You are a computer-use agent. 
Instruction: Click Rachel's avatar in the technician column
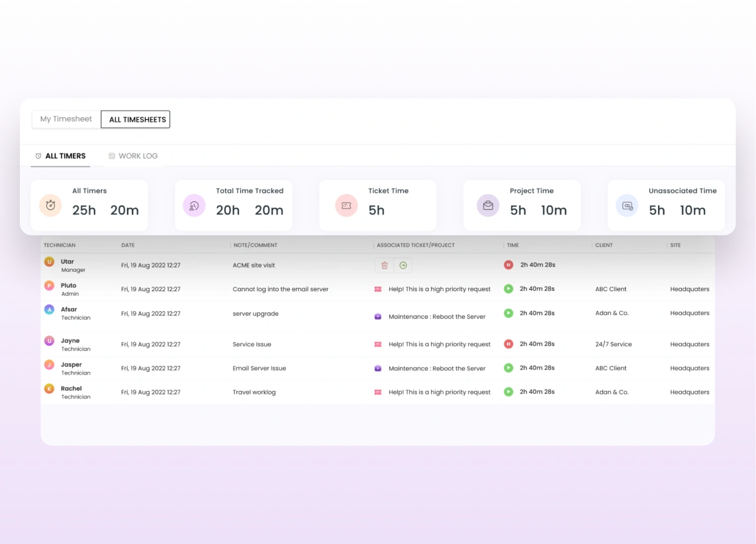[x=49, y=389]
